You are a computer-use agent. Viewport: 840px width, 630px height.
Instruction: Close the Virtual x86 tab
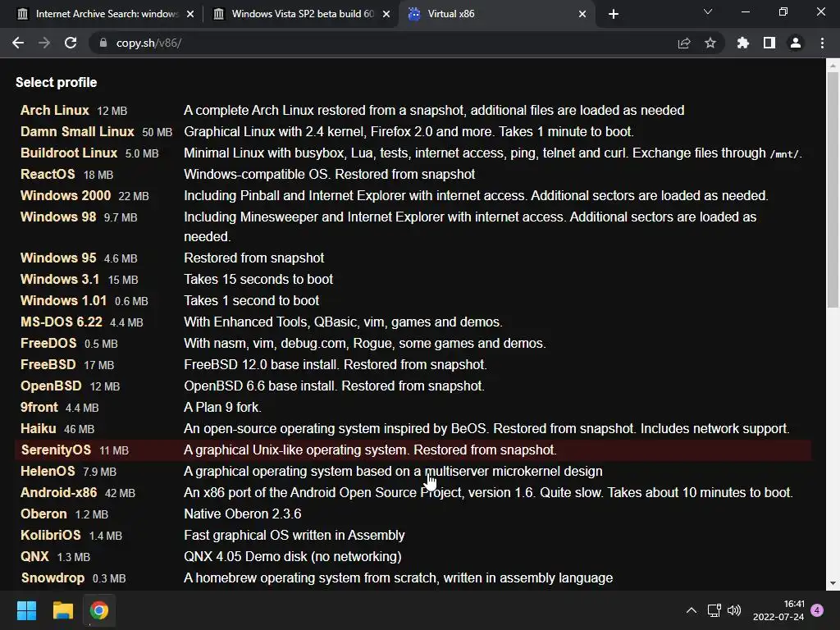click(x=582, y=14)
